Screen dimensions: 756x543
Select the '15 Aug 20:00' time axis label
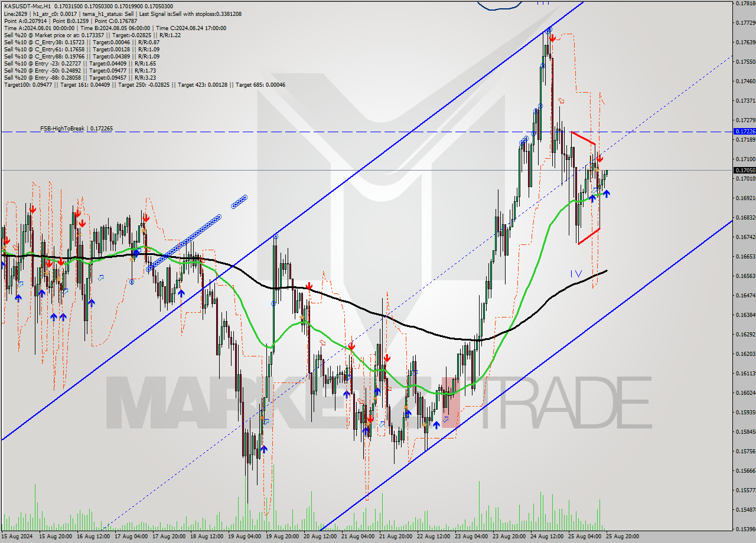56,537
